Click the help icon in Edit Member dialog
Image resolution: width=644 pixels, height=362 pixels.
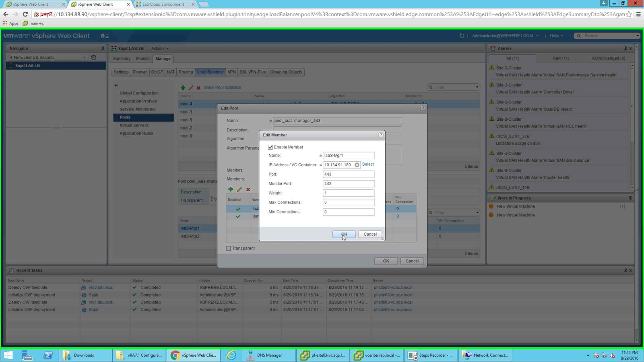[x=381, y=135]
